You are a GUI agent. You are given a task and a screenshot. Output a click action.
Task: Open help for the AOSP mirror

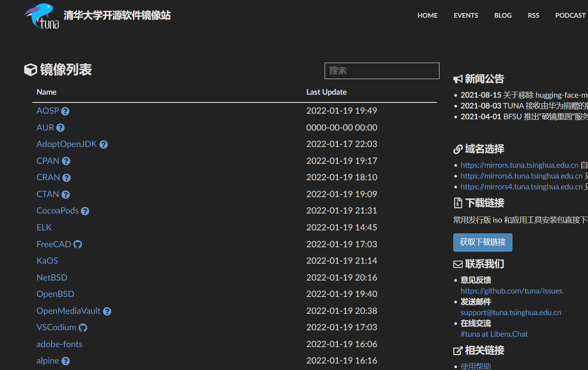click(65, 111)
